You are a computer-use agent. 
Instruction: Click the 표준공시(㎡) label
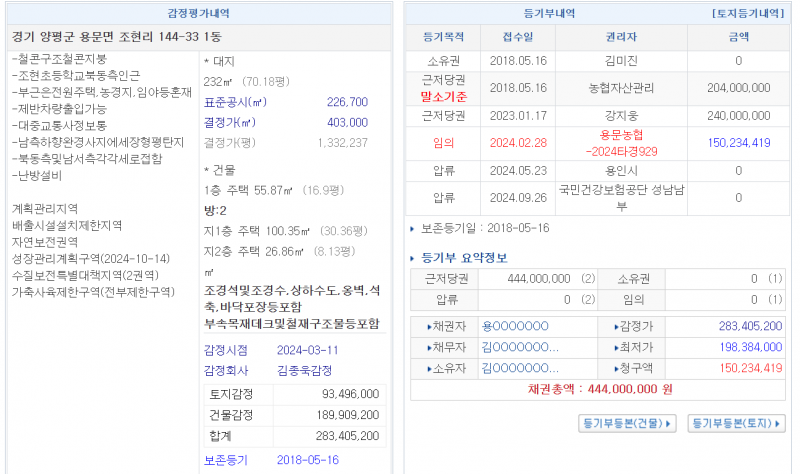pyautogui.click(x=235, y=102)
